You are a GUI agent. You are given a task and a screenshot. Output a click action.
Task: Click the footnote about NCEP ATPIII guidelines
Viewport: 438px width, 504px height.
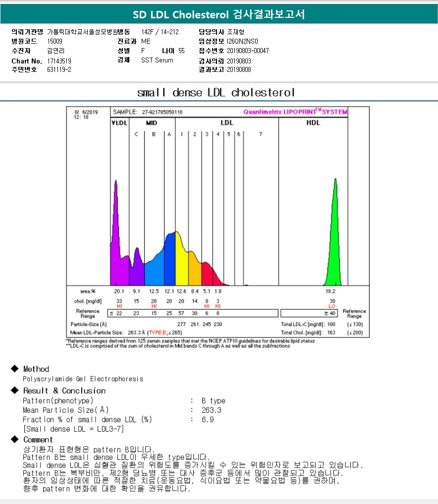click(191, 341)
